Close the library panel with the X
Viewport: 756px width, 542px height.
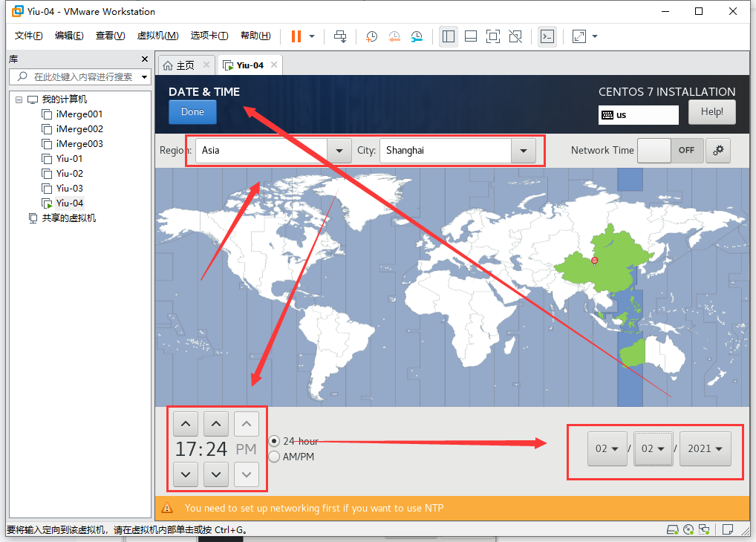(145, 59)
